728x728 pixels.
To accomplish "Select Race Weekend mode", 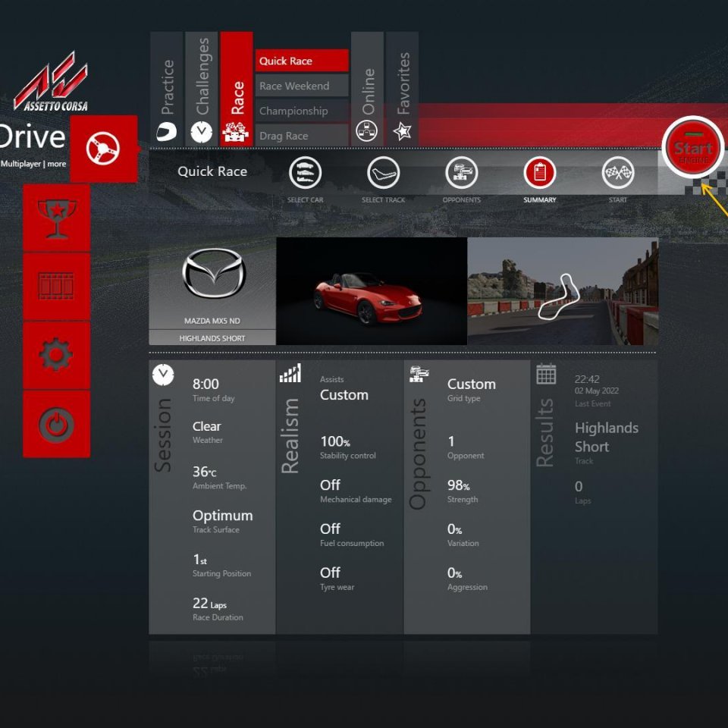I will [x=302, y=86].
